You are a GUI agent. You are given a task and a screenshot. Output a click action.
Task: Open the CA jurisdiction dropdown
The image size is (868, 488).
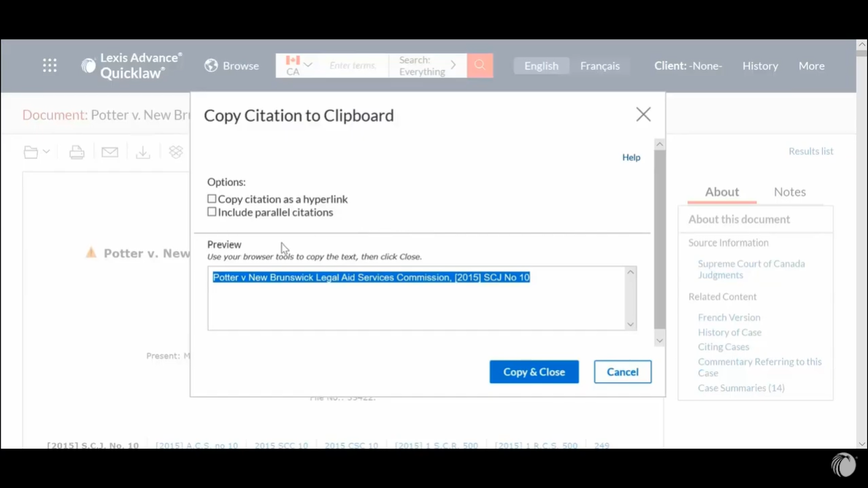click(x=299, y=66)
